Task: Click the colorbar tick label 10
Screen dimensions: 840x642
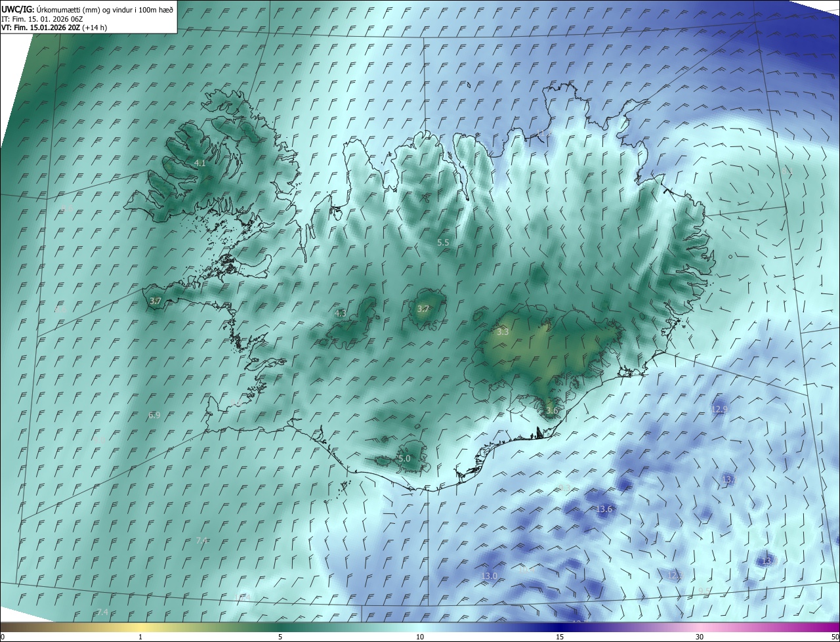Action: [420, 637]
